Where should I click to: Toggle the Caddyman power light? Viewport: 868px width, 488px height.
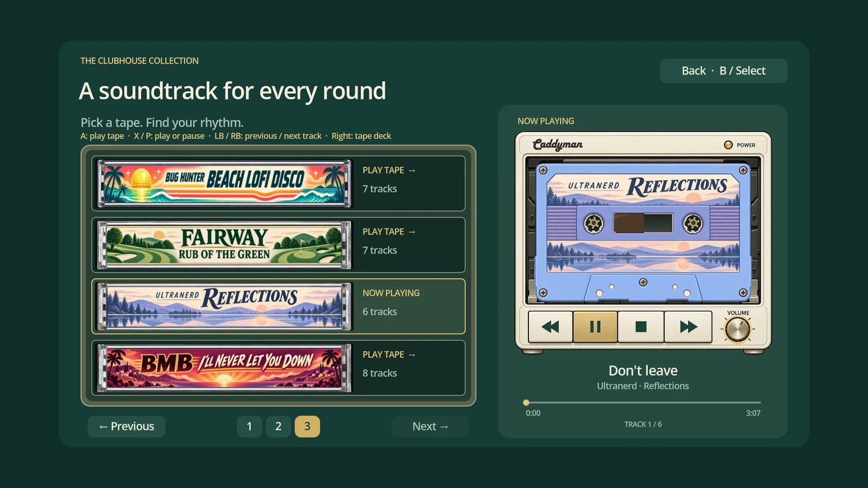[728, 145]
